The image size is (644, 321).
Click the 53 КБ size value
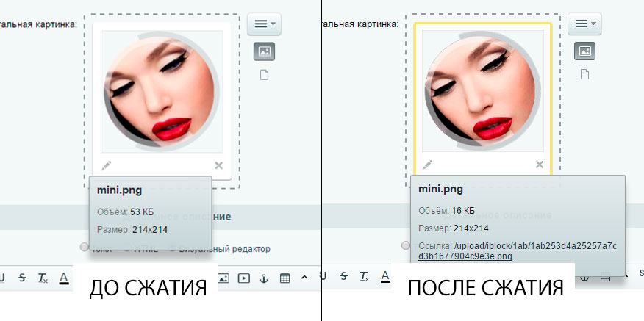(x=142, y=212)
